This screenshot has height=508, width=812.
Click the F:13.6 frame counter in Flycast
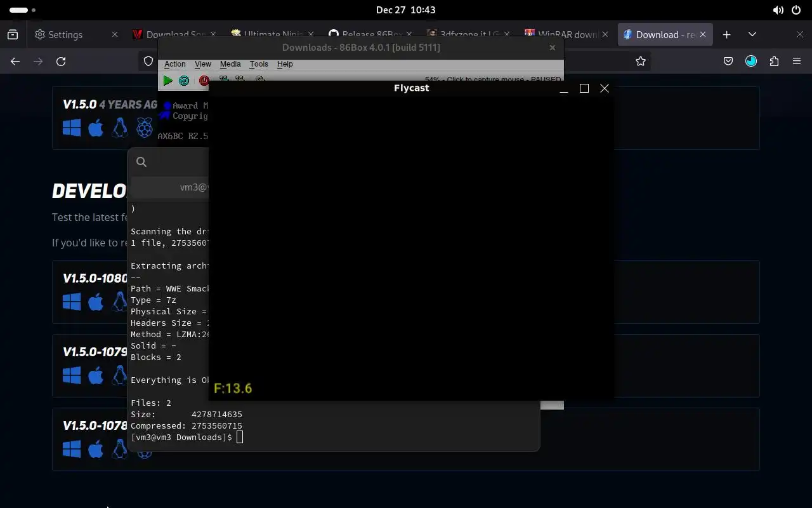[233, 388]
